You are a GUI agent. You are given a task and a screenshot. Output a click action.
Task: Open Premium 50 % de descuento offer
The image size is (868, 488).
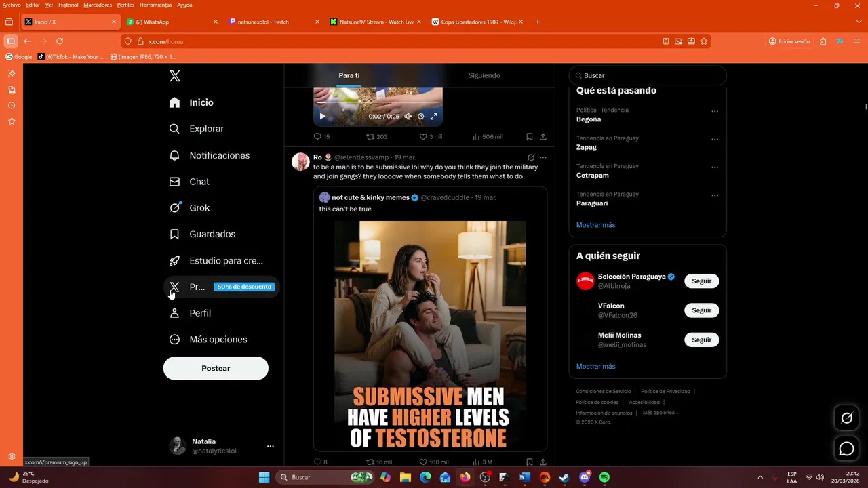[221, 287]
